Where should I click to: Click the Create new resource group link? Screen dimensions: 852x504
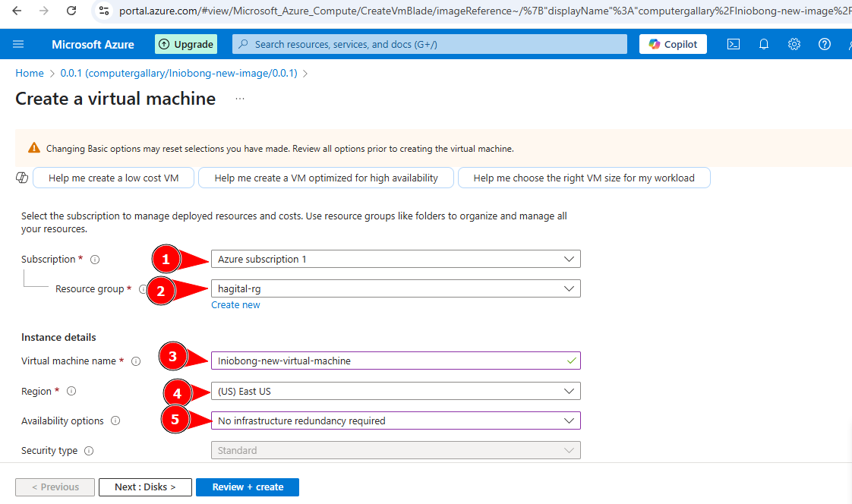(235, 304)
